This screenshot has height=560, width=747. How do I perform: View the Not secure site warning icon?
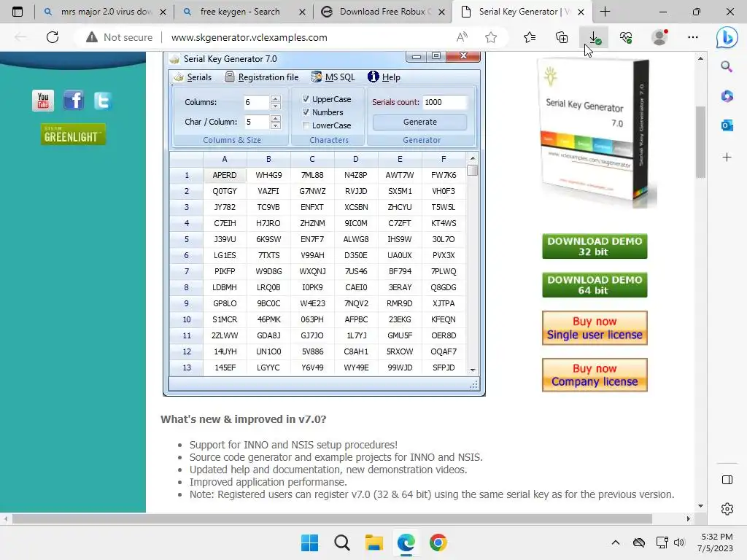pos(91,37)
